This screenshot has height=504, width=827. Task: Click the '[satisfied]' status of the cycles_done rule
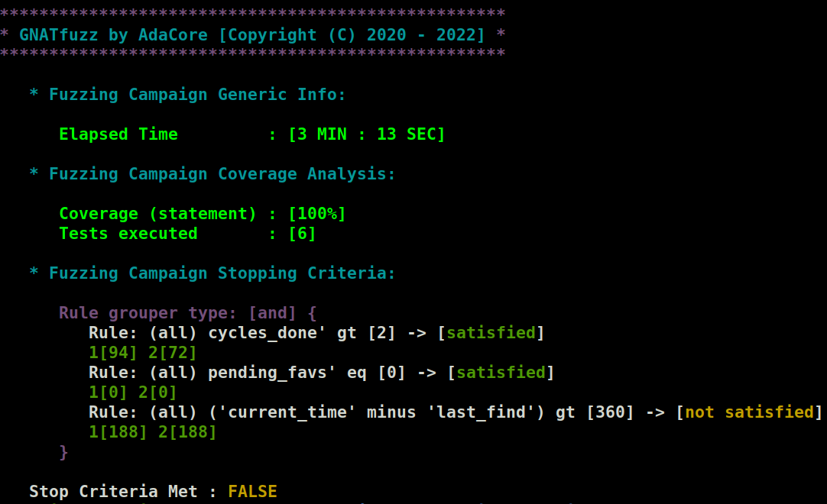(491, 333)
